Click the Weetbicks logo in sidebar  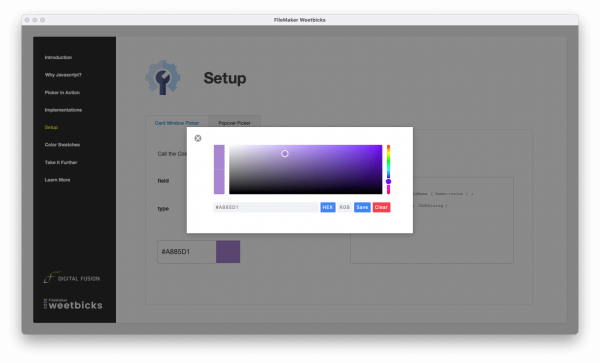click(x=73, y=304)
